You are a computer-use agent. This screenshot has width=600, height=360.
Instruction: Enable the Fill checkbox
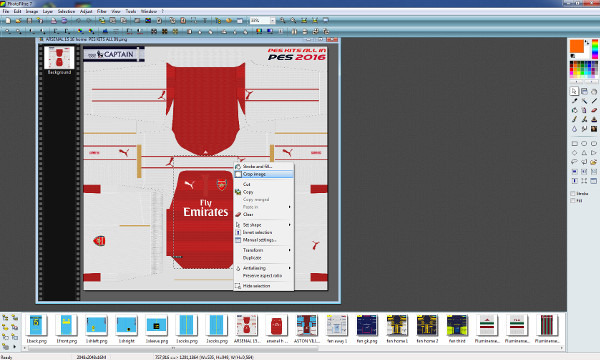[x=573, y=200]
